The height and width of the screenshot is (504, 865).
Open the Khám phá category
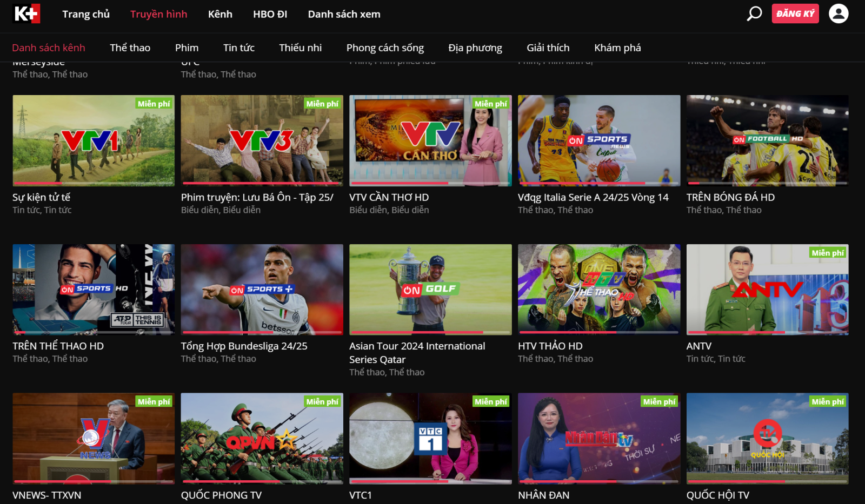pyautogui.click(x=617, y=48)
